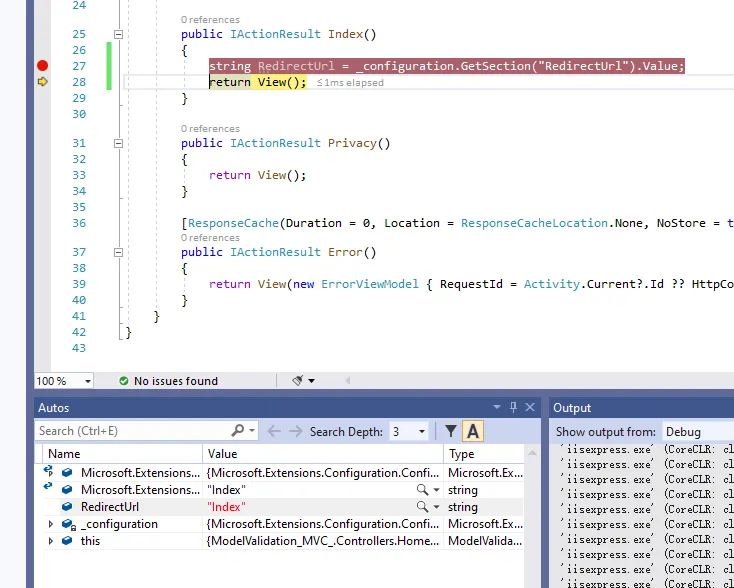Viewport: 734px width, 588px height.
Task: Click the Autos scroll-up arrow
Action: tap(532, 453)
